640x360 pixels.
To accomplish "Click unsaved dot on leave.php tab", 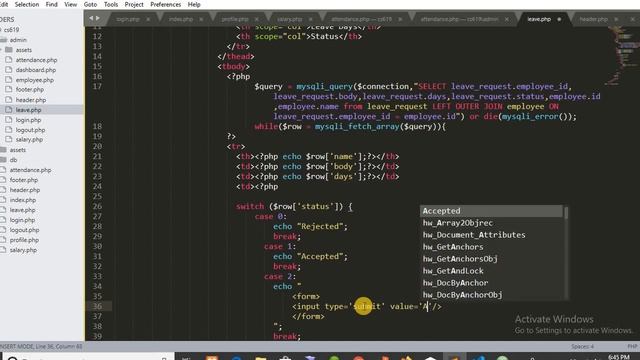I will coord(559,19).
